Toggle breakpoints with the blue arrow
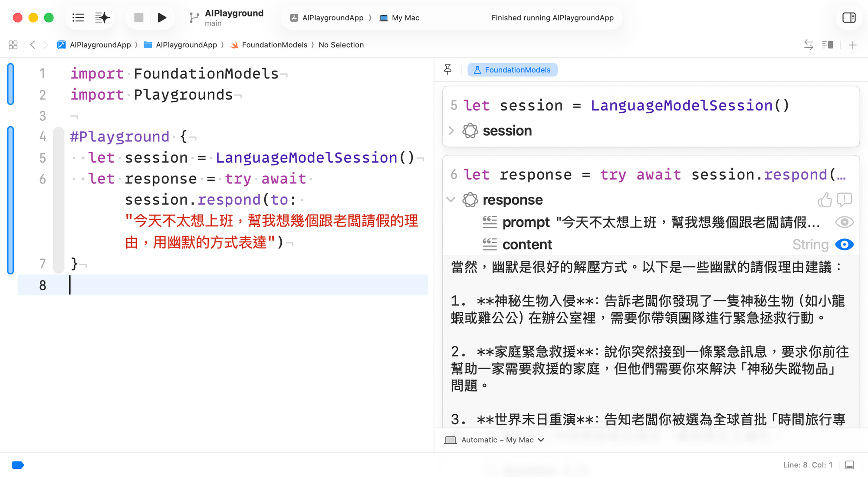868x477 pixels. click(x=18, y=465)
